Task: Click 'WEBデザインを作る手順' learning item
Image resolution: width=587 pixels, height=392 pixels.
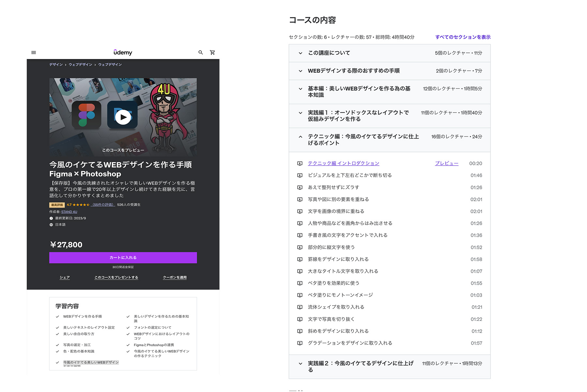Action: 83,317
